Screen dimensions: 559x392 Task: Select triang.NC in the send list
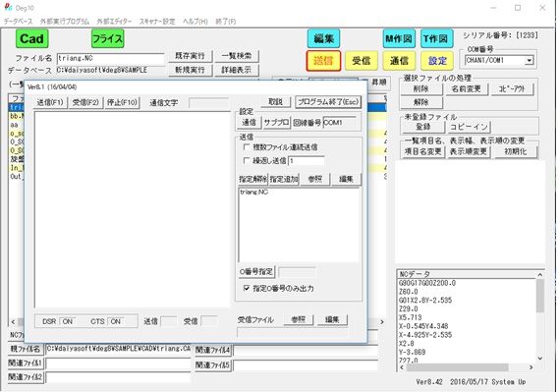point(254,193)
